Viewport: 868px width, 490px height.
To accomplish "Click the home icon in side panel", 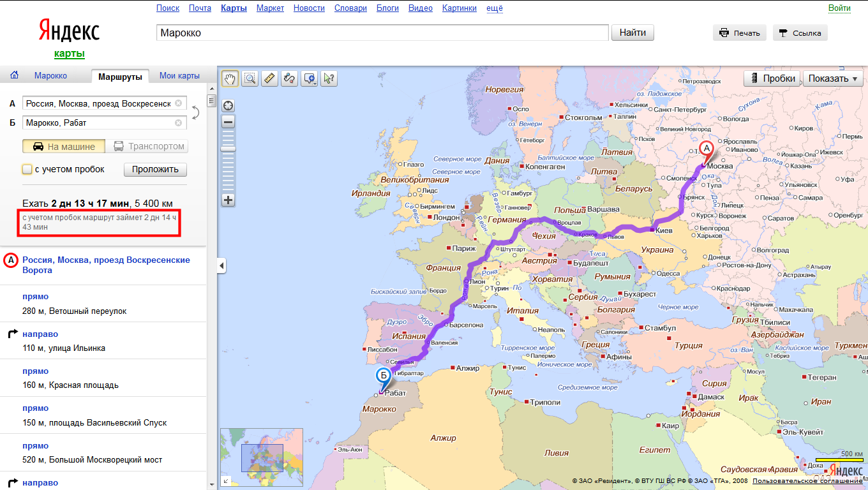I will point(14,75).
